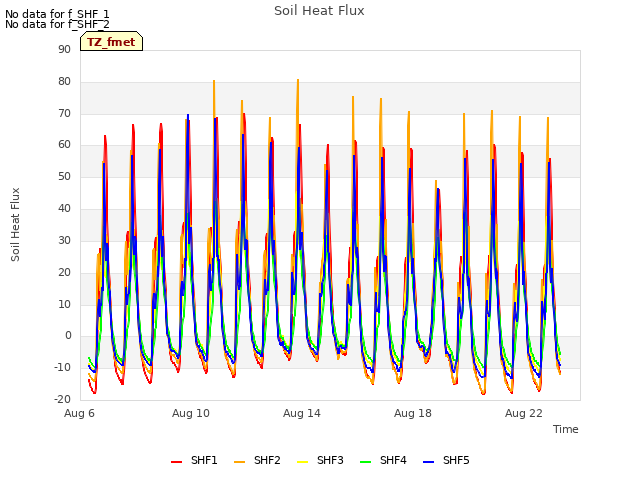
Task: Click the red SHF1 legend color marker
Action: pos(176,462)
